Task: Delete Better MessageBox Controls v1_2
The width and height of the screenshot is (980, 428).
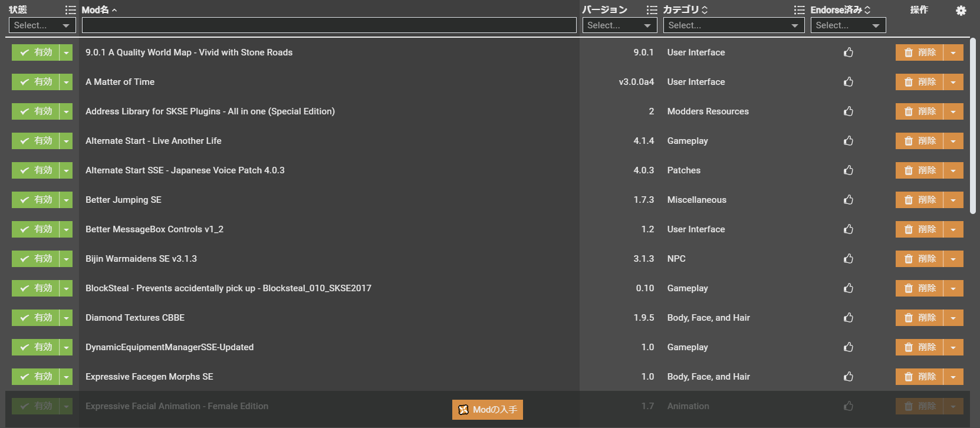Action: click(x=919, y=229)
